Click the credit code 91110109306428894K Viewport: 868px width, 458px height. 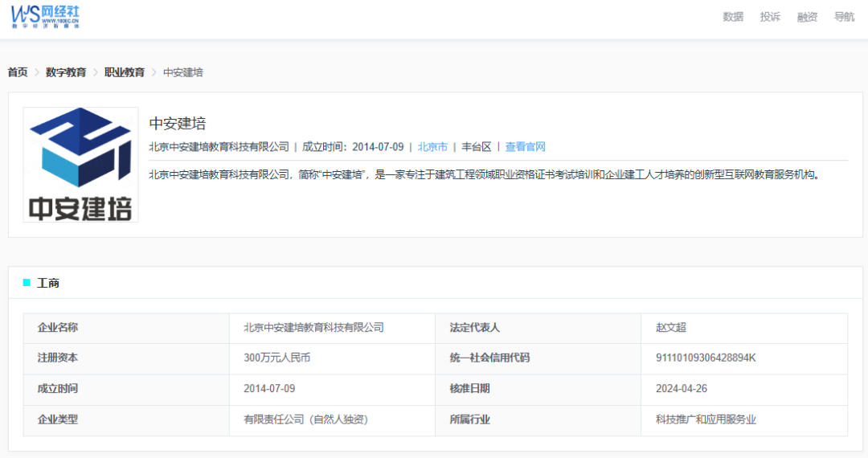706,358
